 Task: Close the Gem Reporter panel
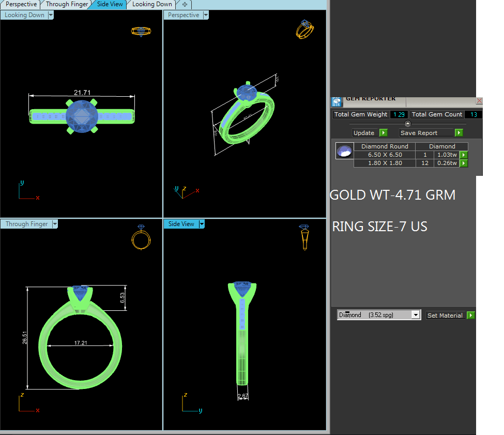(479, 101)
